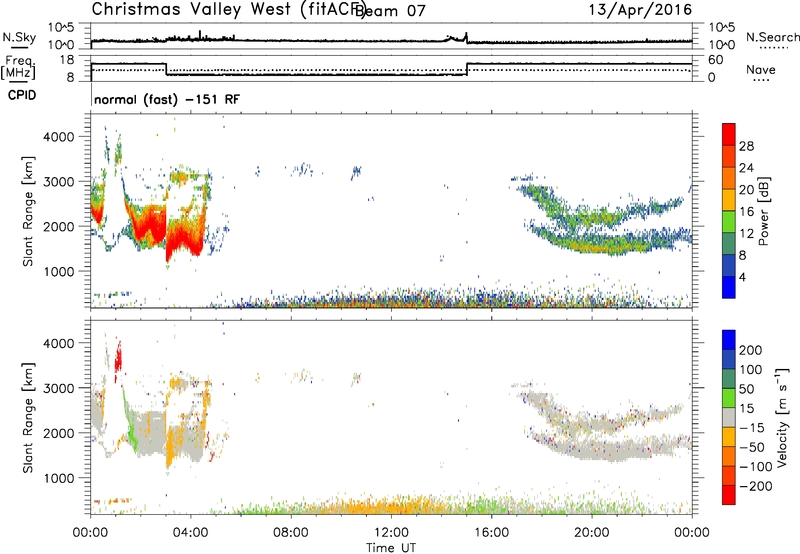The height and width of the screenshot is (554, 800).
Task: Click the "-100" tick on the Velocity colorbar
Action: 755,467
